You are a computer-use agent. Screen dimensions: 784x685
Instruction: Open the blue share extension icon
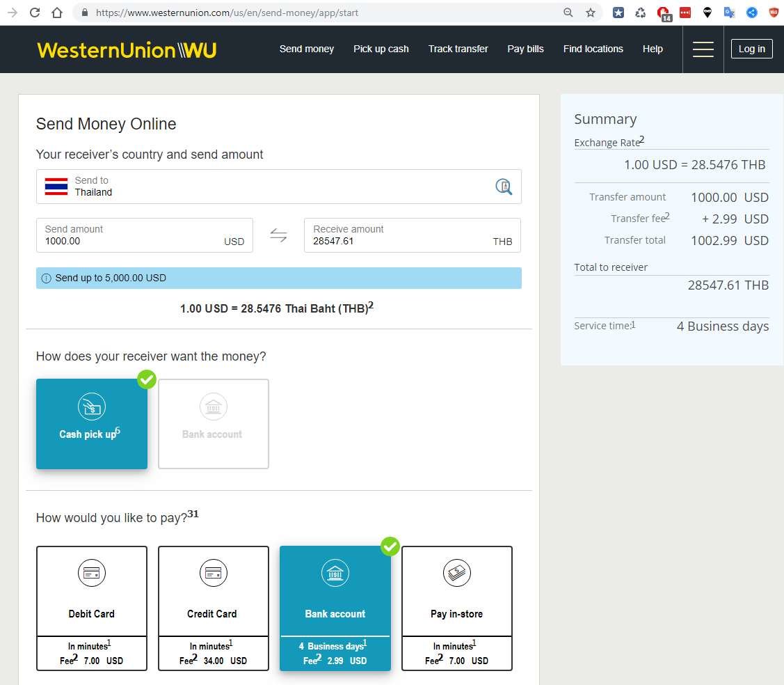751,13
